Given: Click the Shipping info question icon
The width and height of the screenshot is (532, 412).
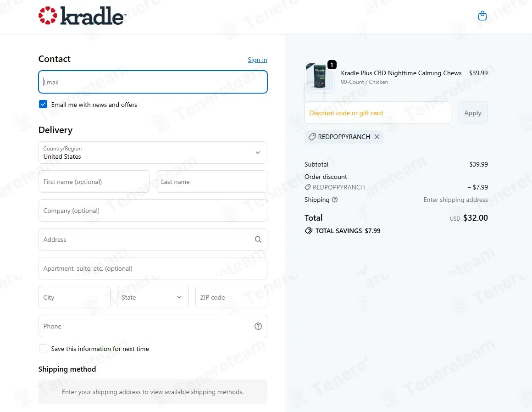Looking at the screenshot, I should click(334, 200).
